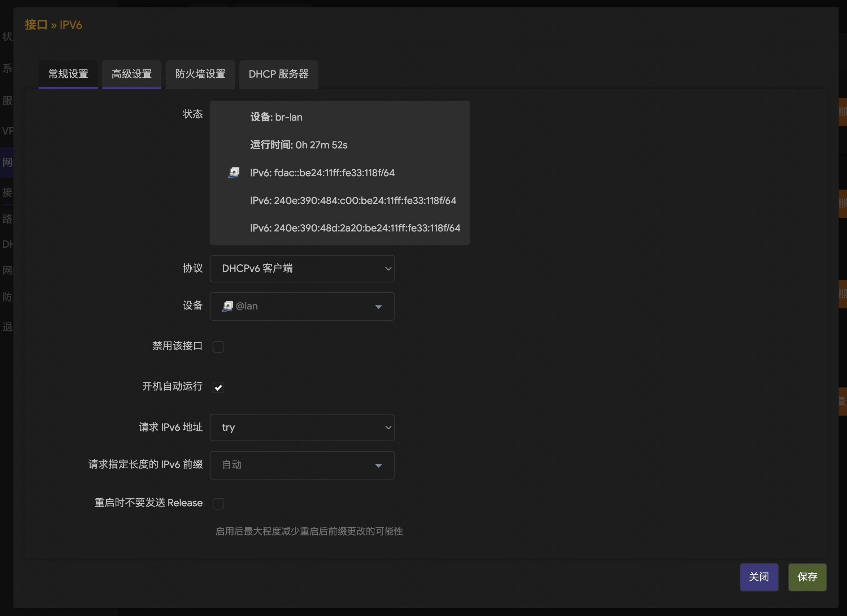Click the bridge icon inside the @lan device selector

coord(227,306)
